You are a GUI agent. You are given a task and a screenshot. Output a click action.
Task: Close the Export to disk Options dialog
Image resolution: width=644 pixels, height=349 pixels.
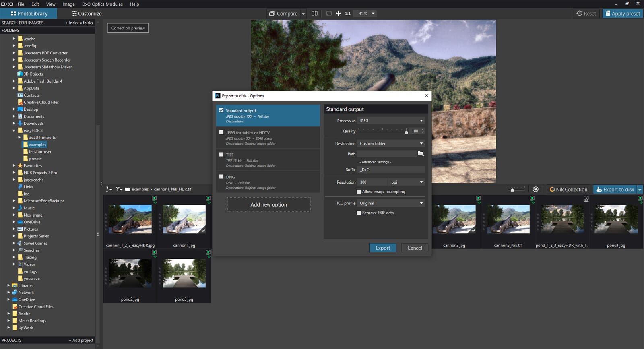427,96
